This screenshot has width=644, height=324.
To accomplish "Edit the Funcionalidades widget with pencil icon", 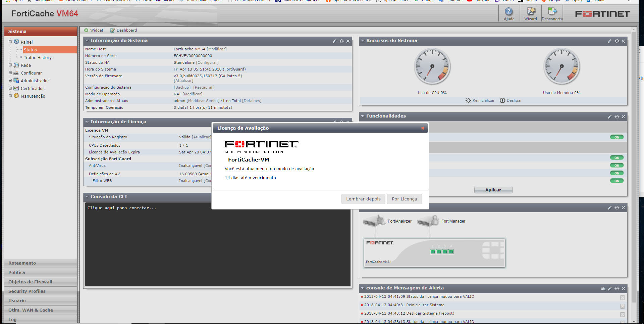I will [610, 117].
